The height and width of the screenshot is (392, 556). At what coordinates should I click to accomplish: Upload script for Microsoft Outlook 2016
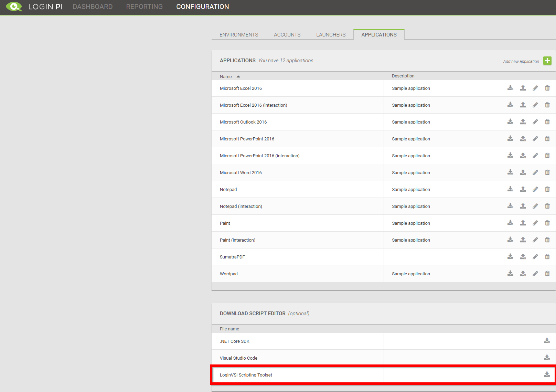coord(523,122)
